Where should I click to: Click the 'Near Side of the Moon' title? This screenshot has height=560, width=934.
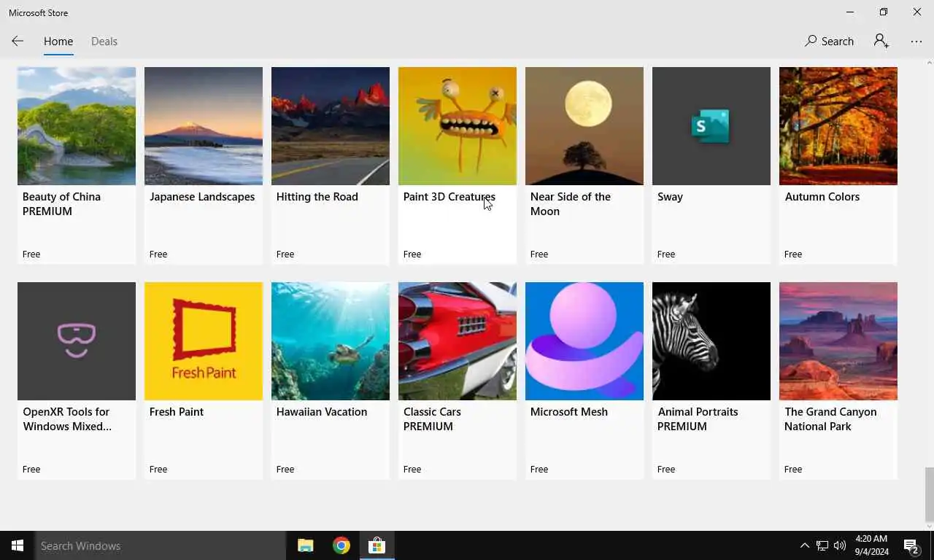(571, 204)
